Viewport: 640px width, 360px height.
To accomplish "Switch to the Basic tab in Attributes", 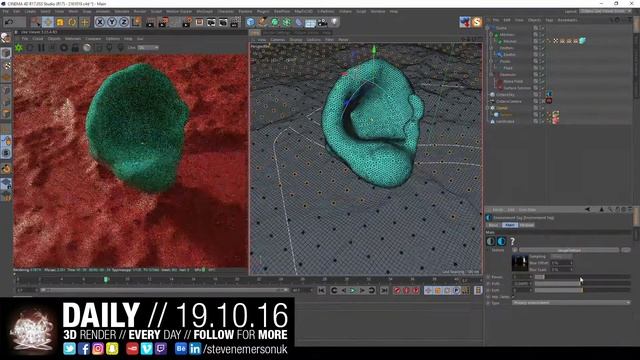I will (x=493, y=225).
